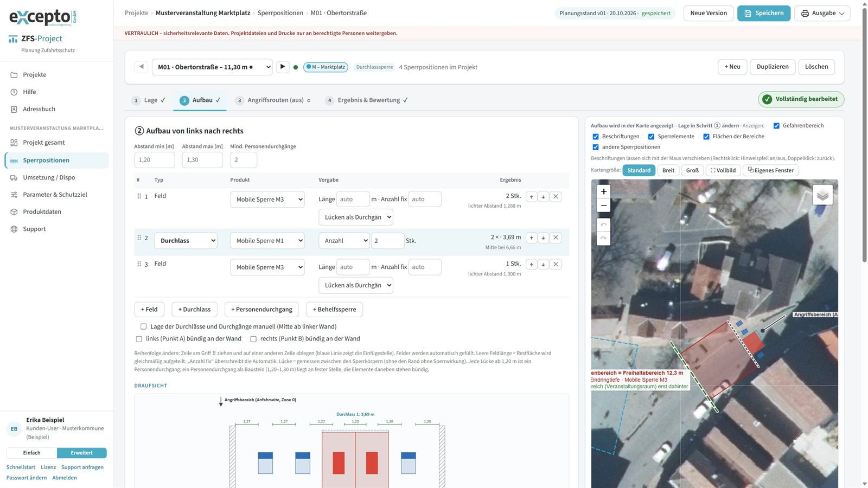Expand the Ausgabe dropdown button
This screenshot has width=868, height=488.
[x=822, y=13]
